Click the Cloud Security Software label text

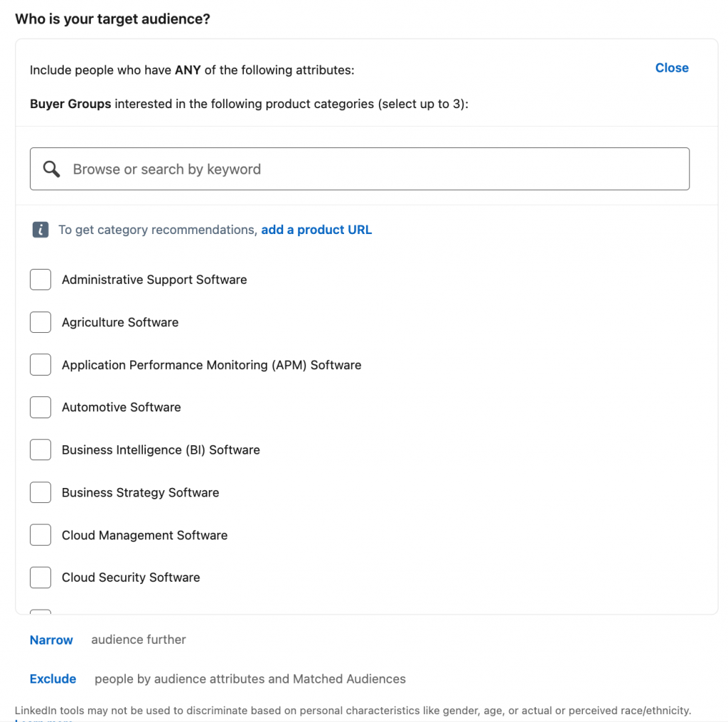coord(130,577)
